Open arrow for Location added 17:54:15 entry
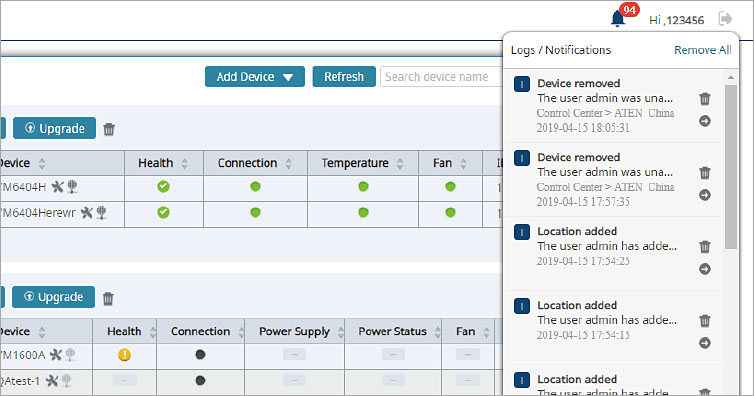 (x=705, y=343)
